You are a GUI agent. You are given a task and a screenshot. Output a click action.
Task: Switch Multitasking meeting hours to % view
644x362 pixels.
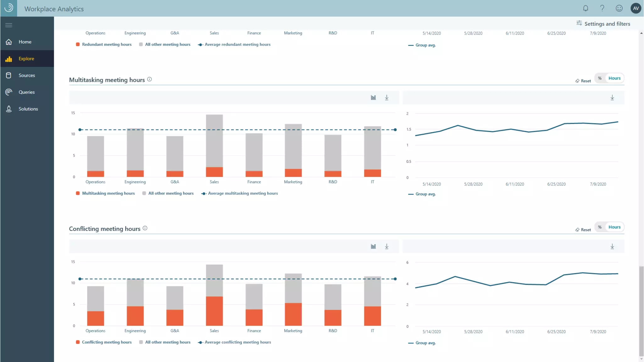coord(600,78)
